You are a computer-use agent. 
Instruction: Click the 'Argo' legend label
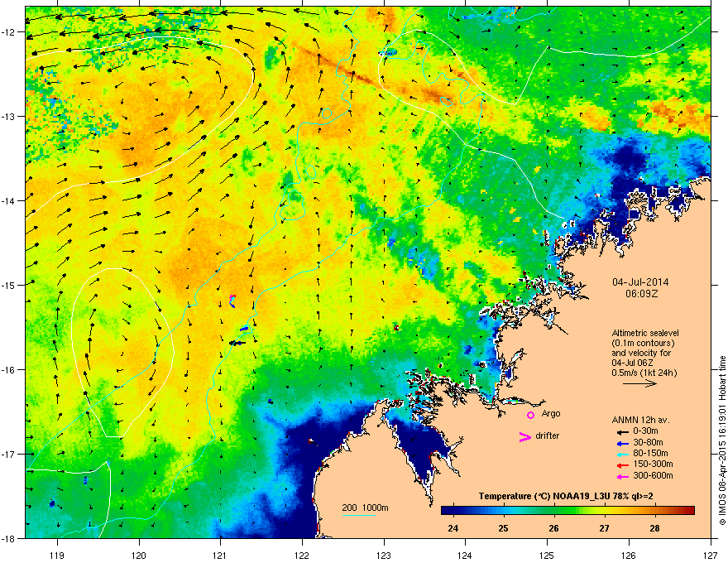[551, 414]
